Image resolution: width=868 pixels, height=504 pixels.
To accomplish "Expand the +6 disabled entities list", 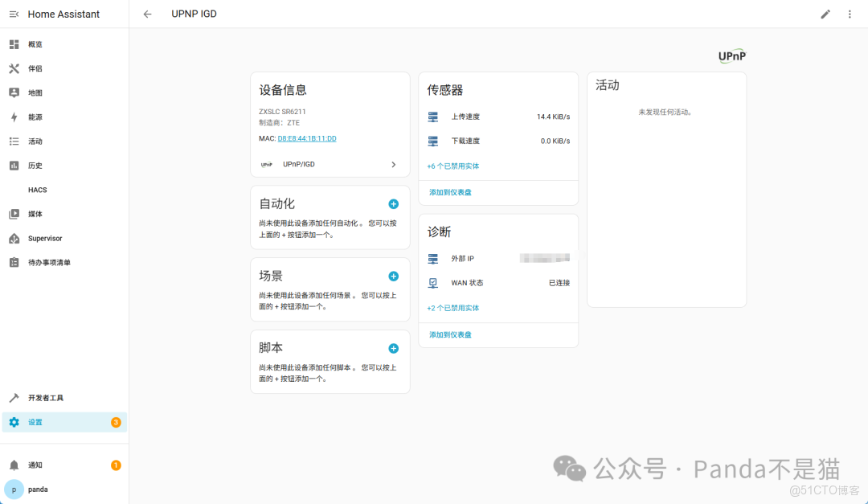I will [x=452, y=166].
